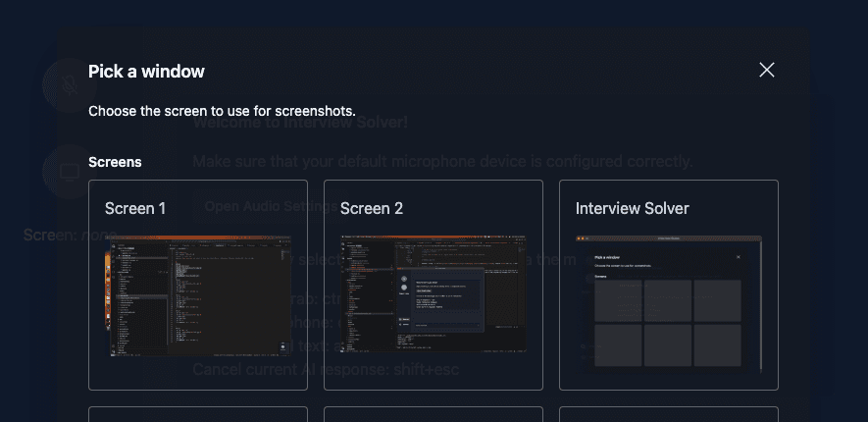Select the Screen 1 card

[x=198, y=285]
